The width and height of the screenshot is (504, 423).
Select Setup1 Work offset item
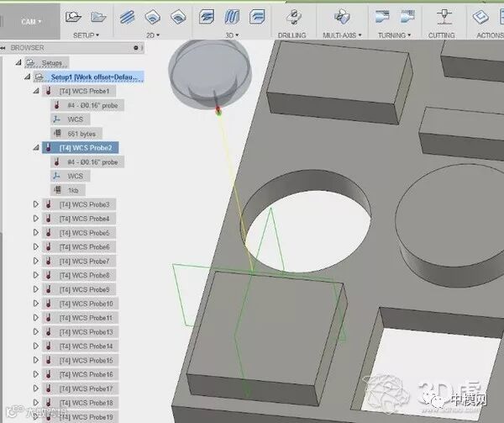pos(88,77)
